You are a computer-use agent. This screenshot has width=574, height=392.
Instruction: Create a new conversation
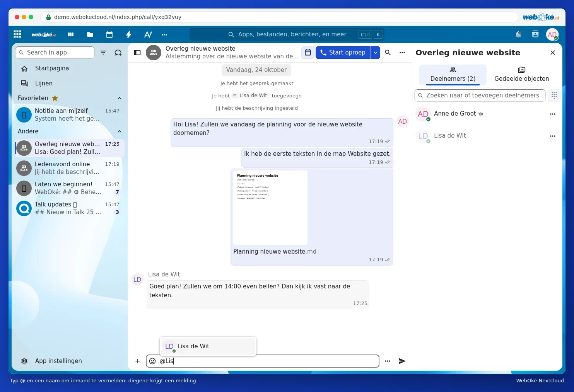(x=118, y=53)
